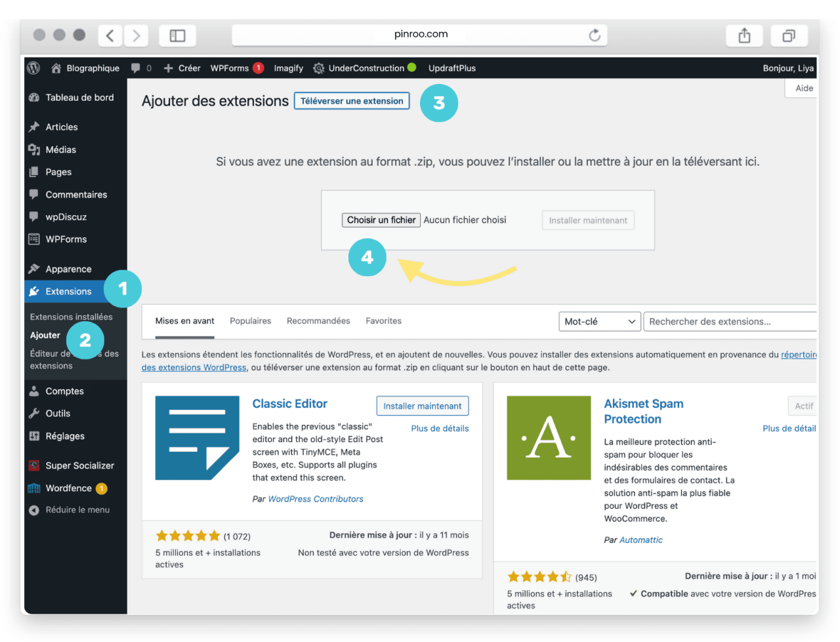Click the WordPress logo in admin bar
Image resolution: width=840 pixels, height=642 pixels.
point(33,68)
